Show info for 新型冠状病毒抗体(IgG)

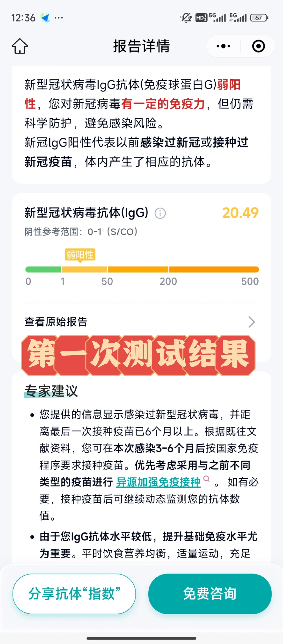pos(160,213)
